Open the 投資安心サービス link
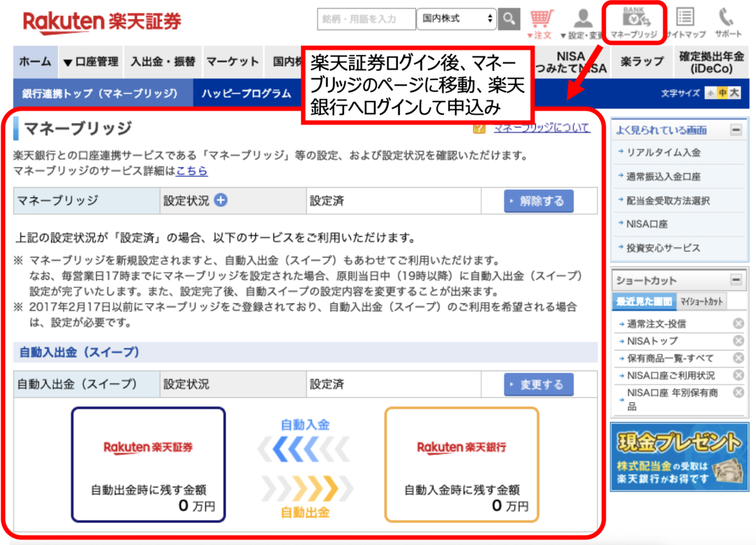This screenshot has width=756, height=545. pyautogui.click(x=664, y=248)
